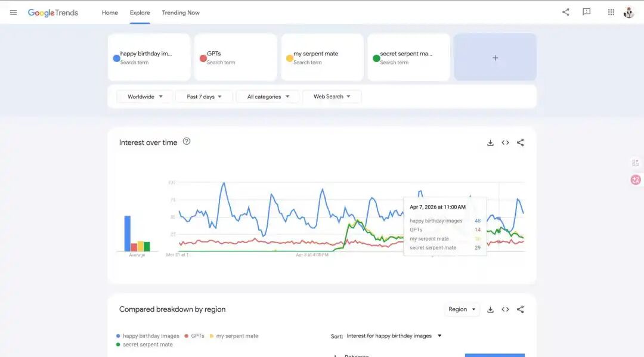Viewport: 644px width, 357px height.
Task: Click the Apr 3 at 4:00 PM axis label
Action: click(x=312, y=255)
